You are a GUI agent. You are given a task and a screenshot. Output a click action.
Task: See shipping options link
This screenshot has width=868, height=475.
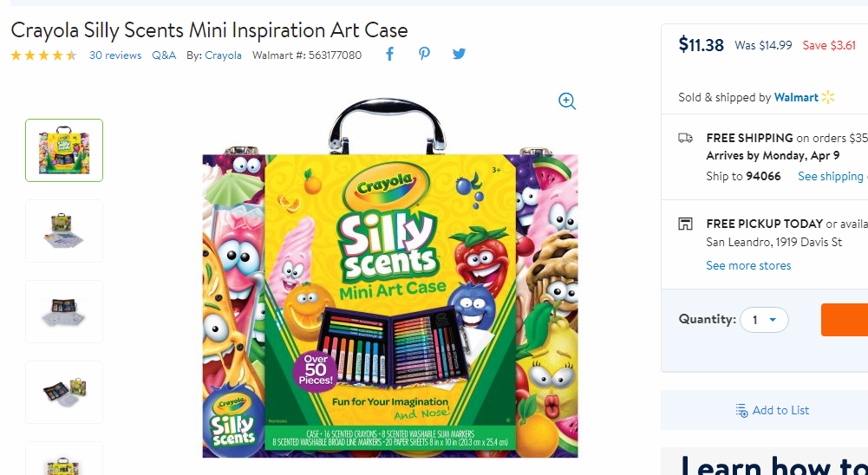tap(832, 176)
